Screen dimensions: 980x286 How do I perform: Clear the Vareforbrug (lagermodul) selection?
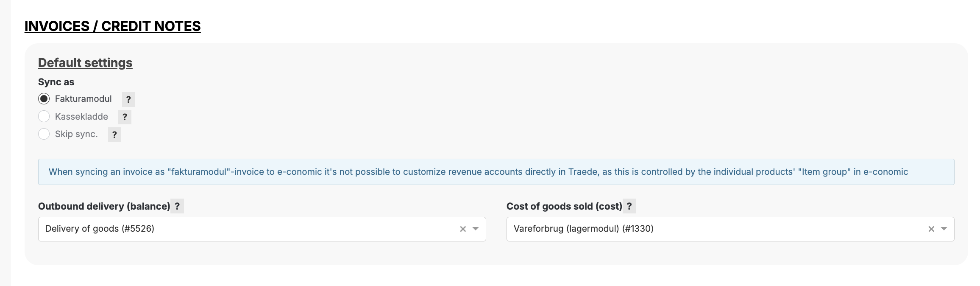[931, 229]
